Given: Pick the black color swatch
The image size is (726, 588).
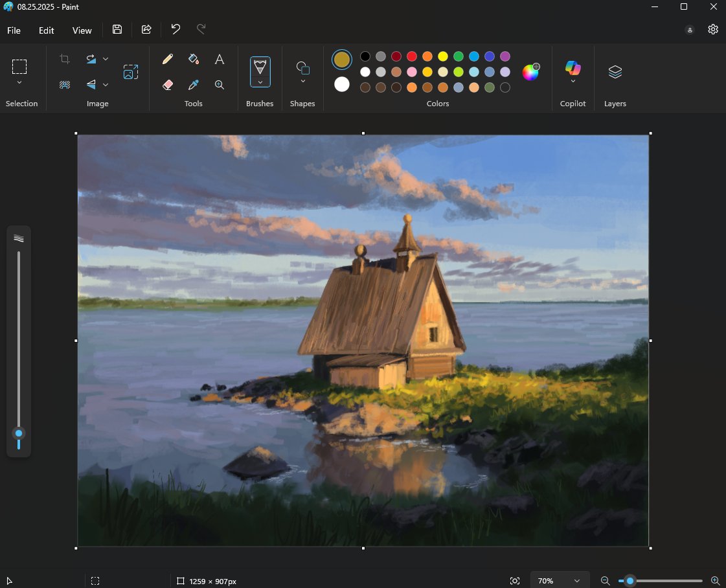Looking at the screenshot, I should (x=365, y=56).
